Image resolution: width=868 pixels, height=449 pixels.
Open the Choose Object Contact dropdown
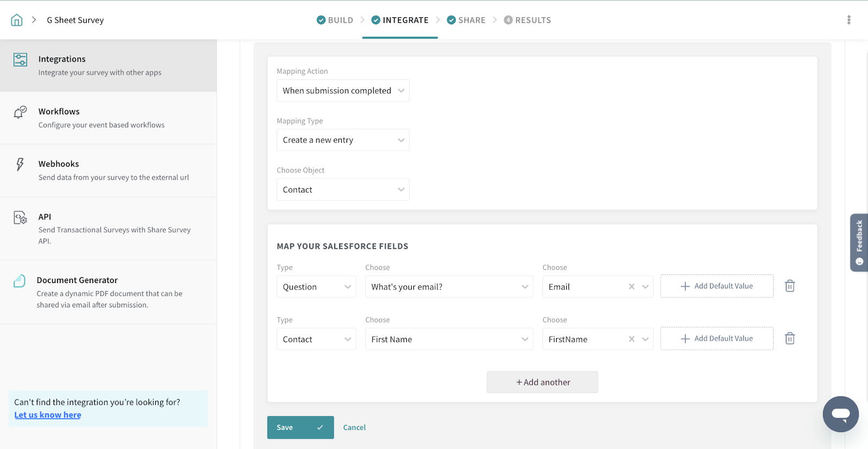coord(343,190)
